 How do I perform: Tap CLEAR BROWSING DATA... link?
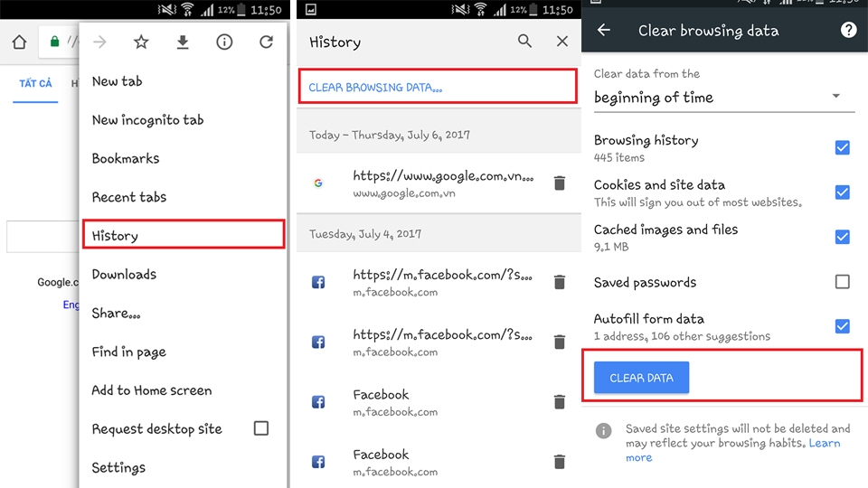tap(375, 88)
